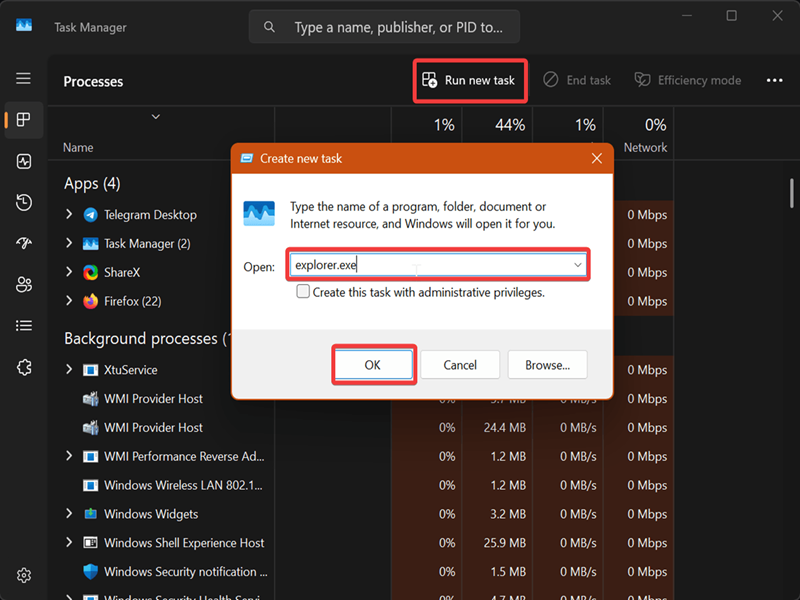Click the process list vertical scrollbar
This screenshot has height=600, width=800.
[x=791, y=193]
